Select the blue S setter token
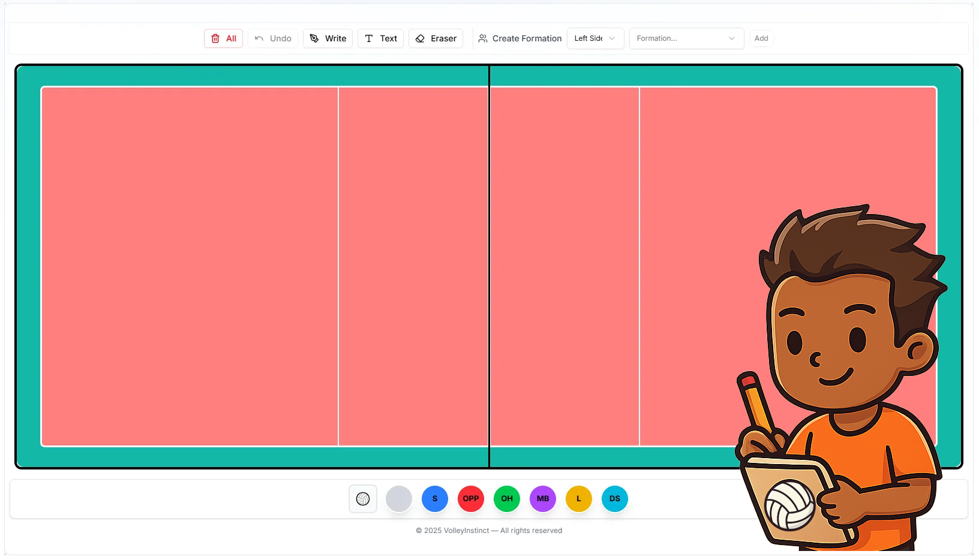The height and width of the screenshot is (560, 979). pos(435,499)
